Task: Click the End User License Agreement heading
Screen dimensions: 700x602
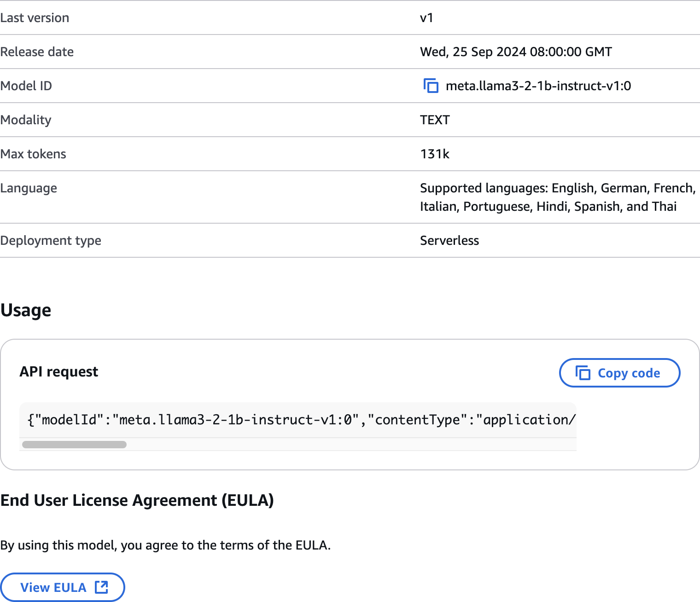Action: click(137, 500)
